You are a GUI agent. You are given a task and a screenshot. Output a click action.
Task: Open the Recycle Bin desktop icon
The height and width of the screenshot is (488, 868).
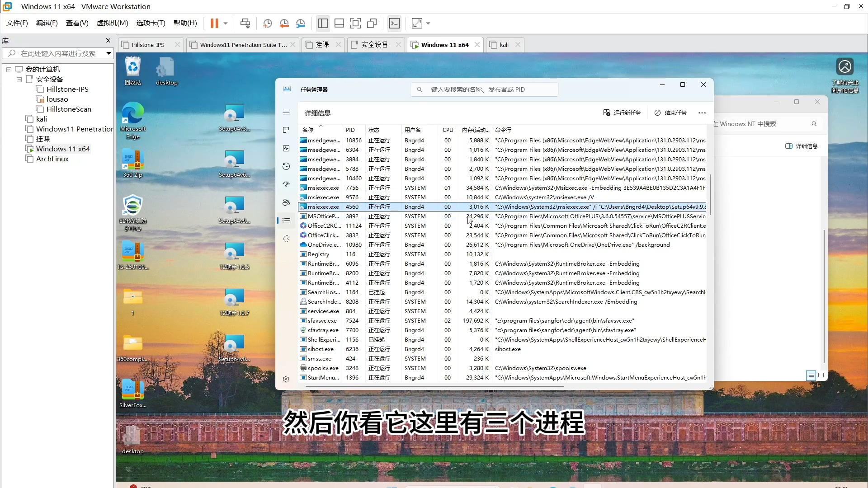tap(133, 71)
